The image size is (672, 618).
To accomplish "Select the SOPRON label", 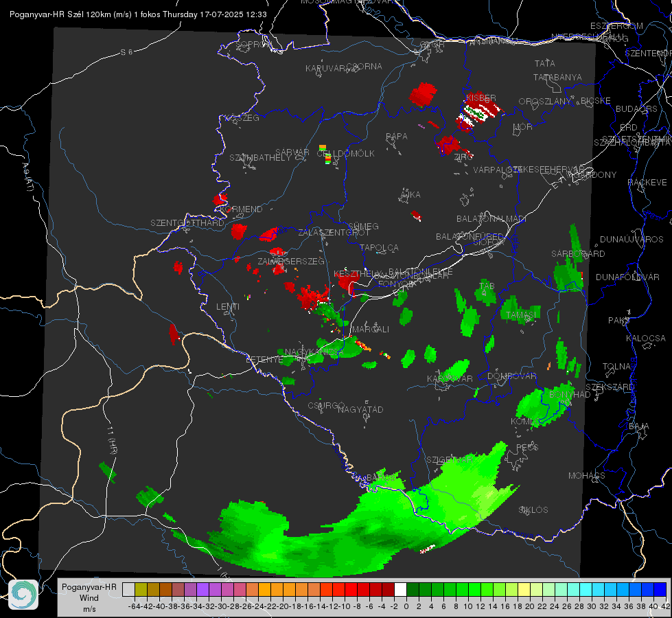I will tap(254, 45).
